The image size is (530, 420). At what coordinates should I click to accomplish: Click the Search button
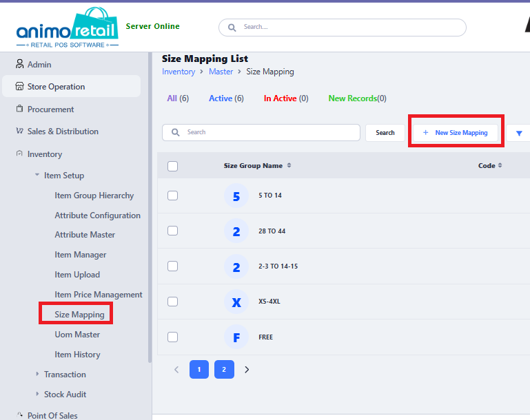[x=385, y=133]
